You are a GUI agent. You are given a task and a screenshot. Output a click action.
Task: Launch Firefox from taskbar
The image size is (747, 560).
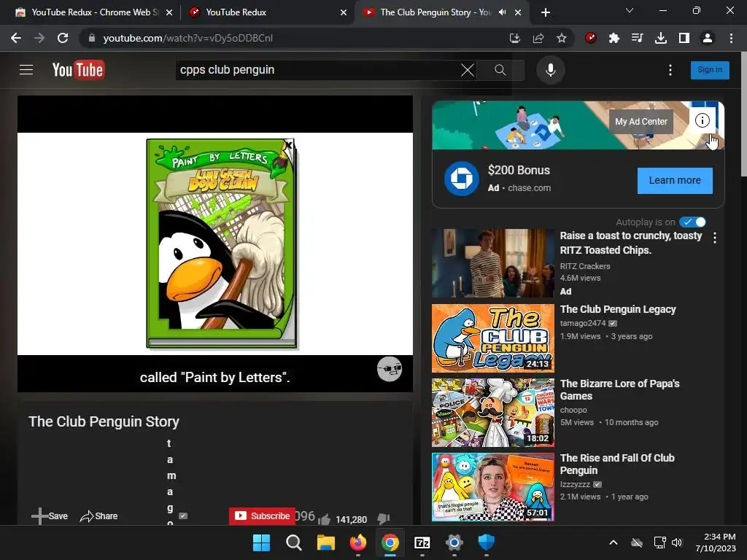[357, 542]
